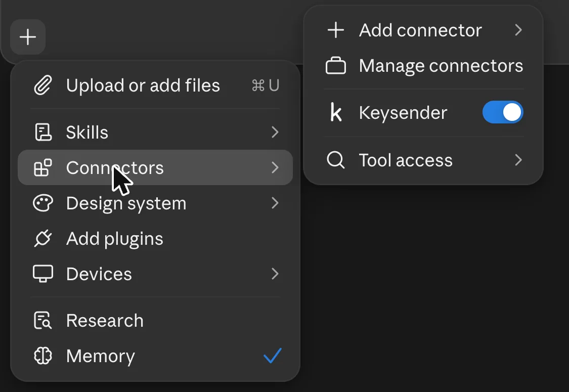Select the Memory menu entry
The height and width of the screenshot is (392, 569).
(155, 356)
